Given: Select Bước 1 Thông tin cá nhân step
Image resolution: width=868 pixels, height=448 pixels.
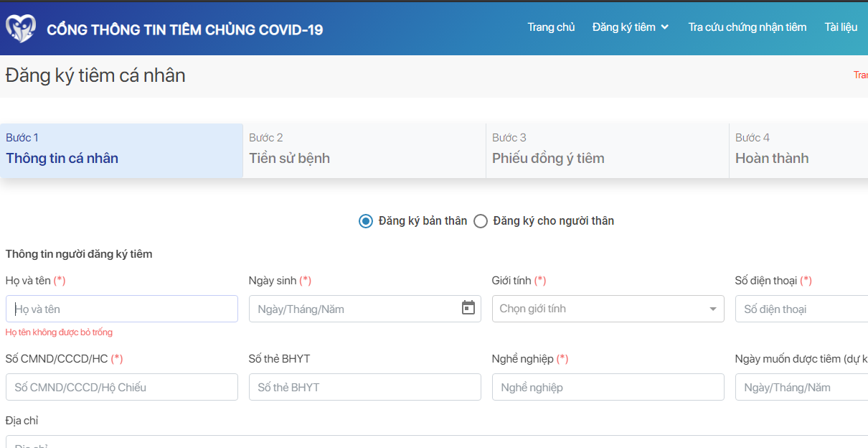Looking at the screenshot, I should point(121,149).
